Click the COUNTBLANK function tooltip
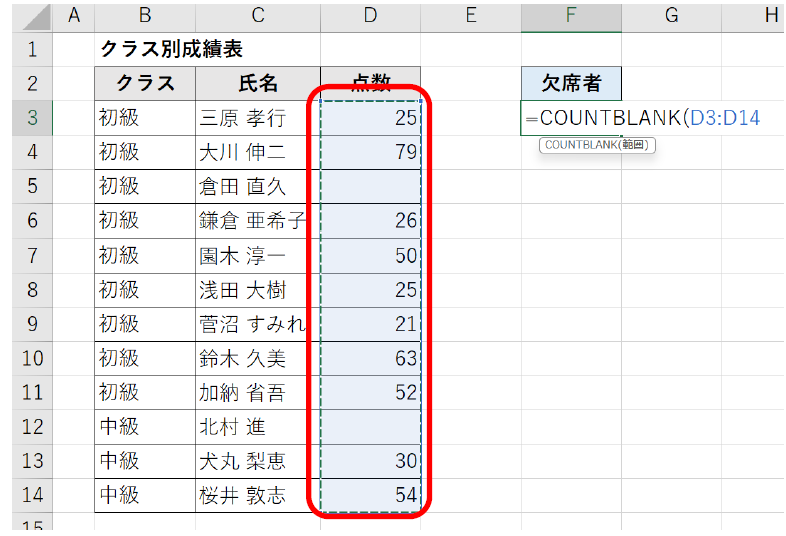The width and height of the screenshot is (786, 536). tap(597, 146)
